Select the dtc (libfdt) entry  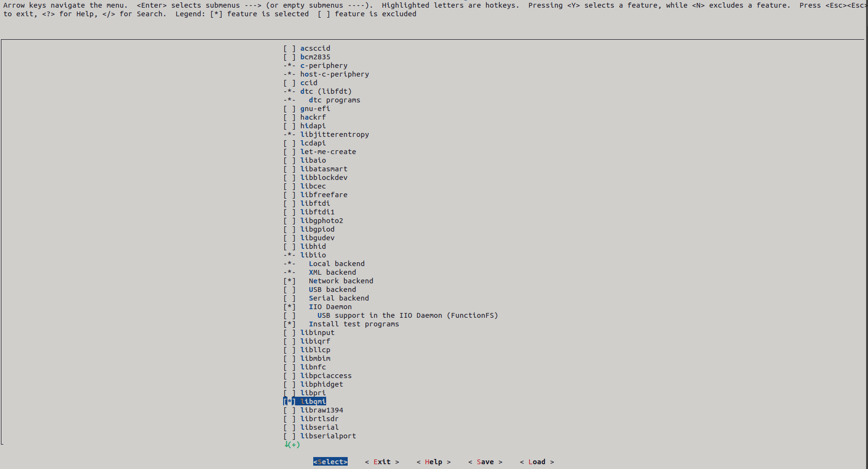pyautogui.click(x=325, y=91)
